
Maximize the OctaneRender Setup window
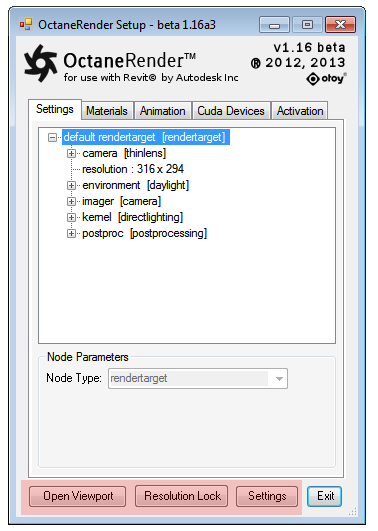click(307, 25)
